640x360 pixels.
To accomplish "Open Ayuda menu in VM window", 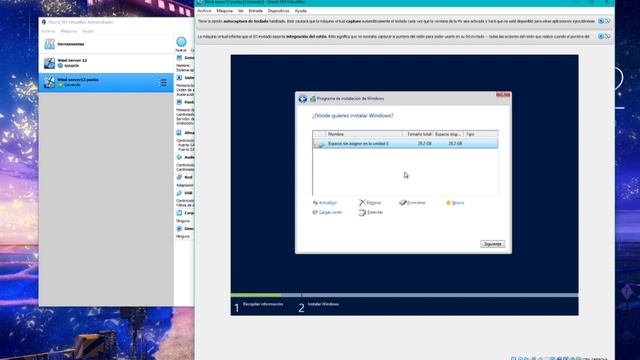I will coord(300,11).
